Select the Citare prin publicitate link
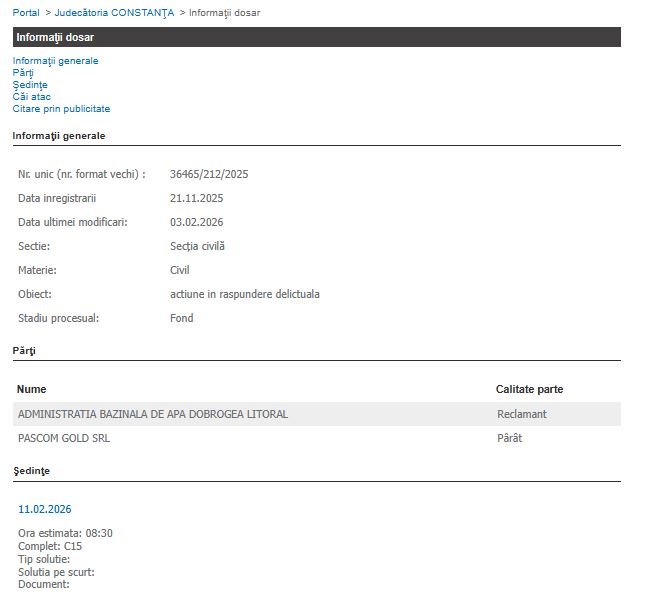659x605 pixels. click(x=61, y=109)
